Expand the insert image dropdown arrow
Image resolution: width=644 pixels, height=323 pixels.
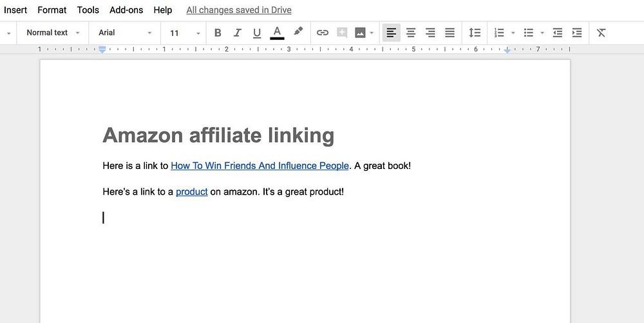pos(372,33)
